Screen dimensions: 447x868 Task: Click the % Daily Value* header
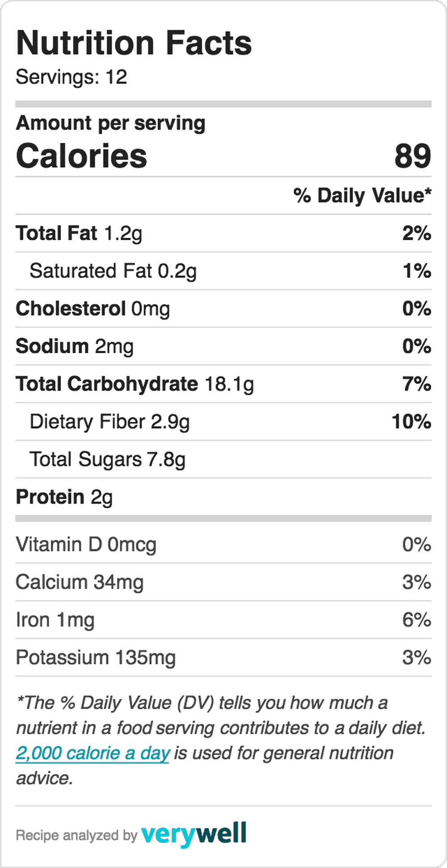(363, 196)
